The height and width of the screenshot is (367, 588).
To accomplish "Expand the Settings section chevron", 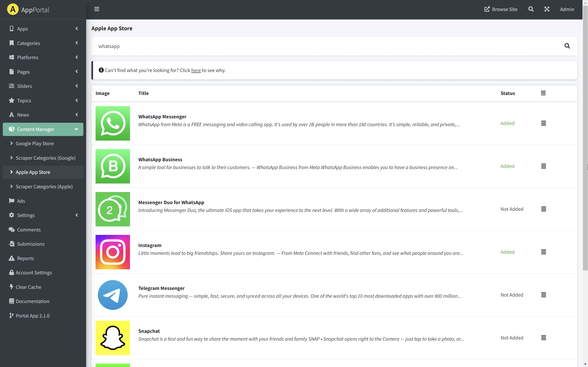I will point(76,215).
